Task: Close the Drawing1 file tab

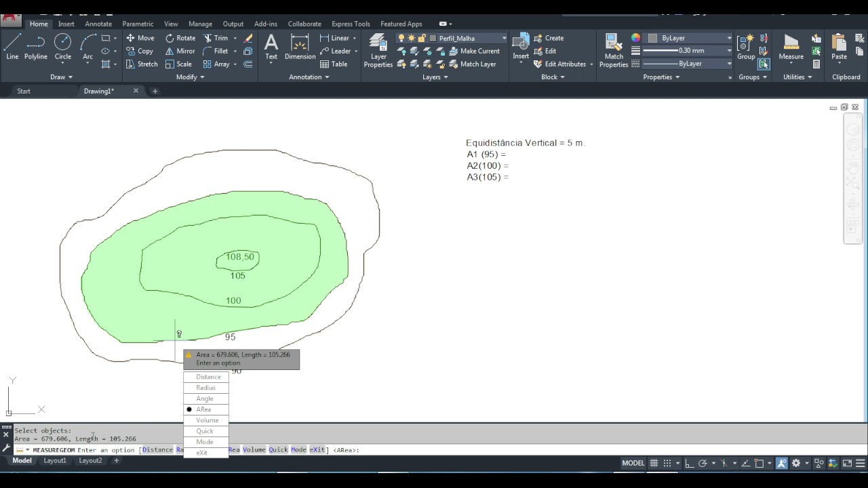Action: [x=136, y=91]
